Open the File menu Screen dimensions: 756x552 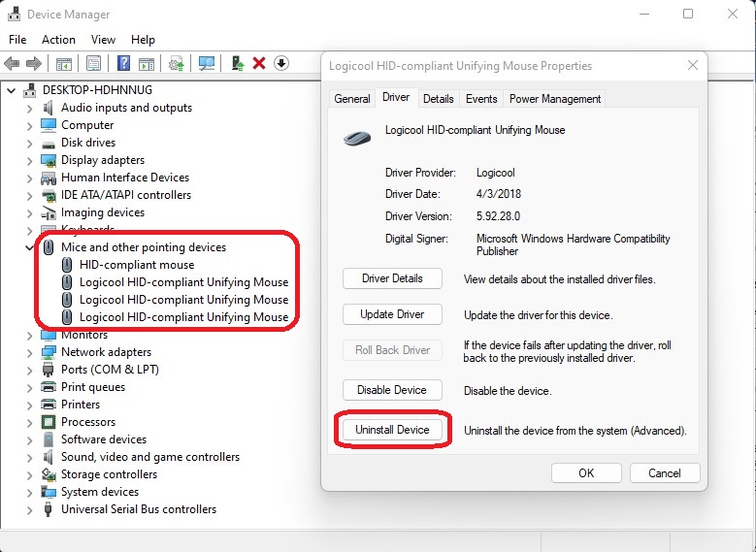(17, 40)
